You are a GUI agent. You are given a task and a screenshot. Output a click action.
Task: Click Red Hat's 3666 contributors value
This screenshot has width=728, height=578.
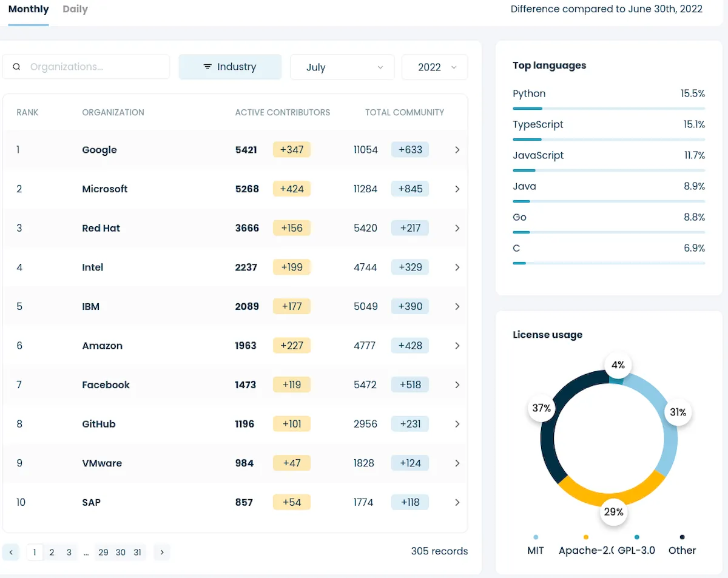tap(247, 228)
